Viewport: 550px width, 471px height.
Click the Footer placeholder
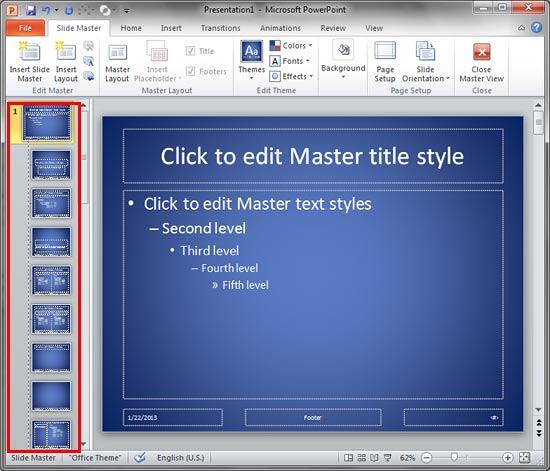click(x=313, y=417)
